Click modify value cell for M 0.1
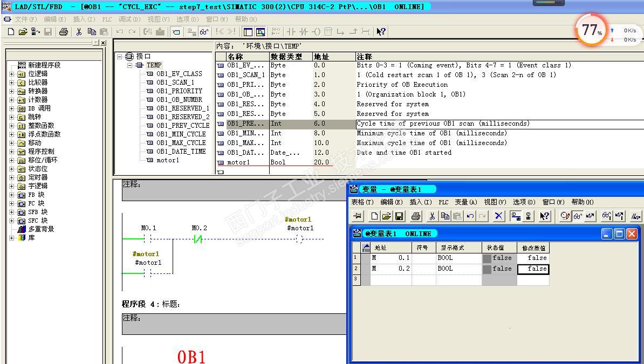This screenshot has height=364, width=644. pyautogui.click(x=533, y=258)
